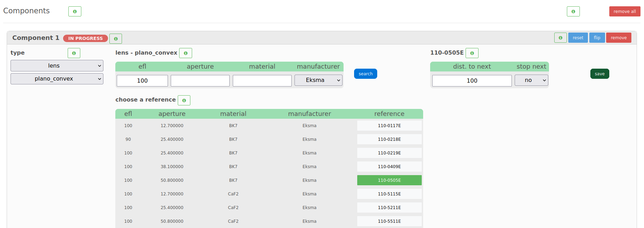Click Eksma manufacturer in 110-0409E row
Viewport: 644px width, 228px height.
(310, 166)
